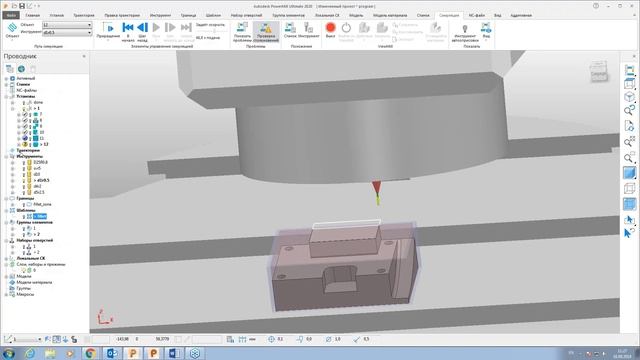Click the tolerance value field in status bar
This screenshot has width=640, height=360.
280,339
